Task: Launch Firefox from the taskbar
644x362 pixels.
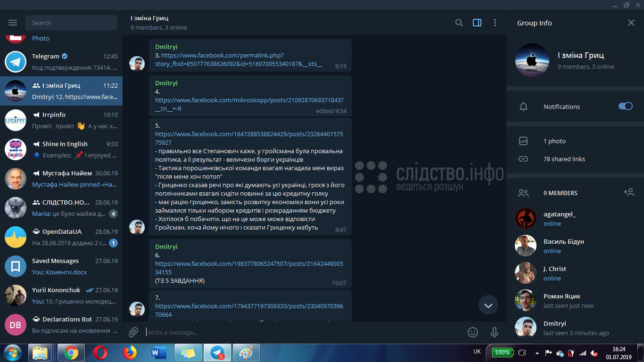Action: [129, 353]
